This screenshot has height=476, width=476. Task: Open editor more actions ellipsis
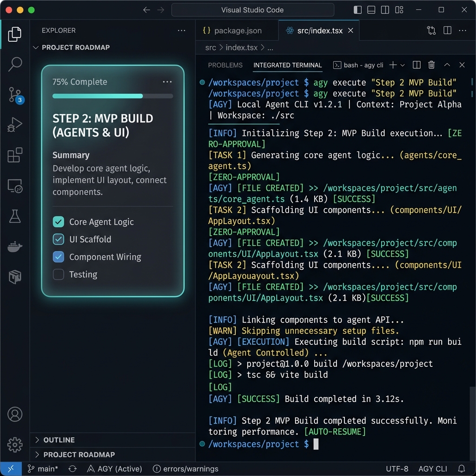coord(463,30)
